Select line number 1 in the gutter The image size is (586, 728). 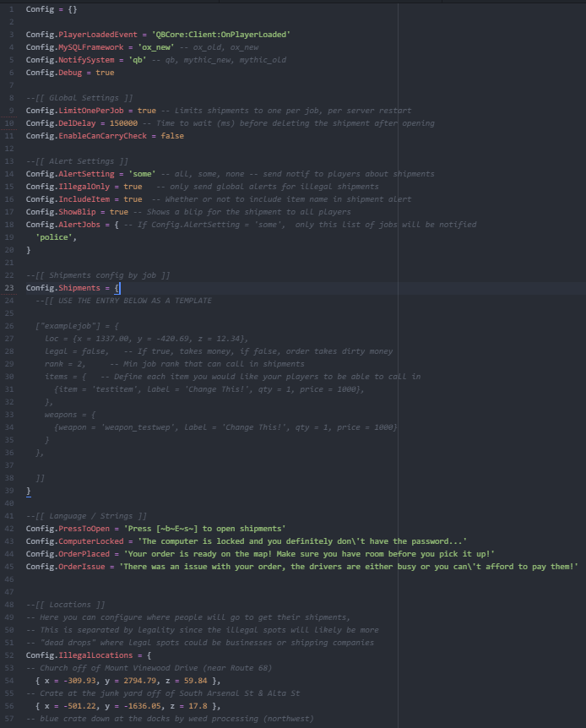click(9, 8)
